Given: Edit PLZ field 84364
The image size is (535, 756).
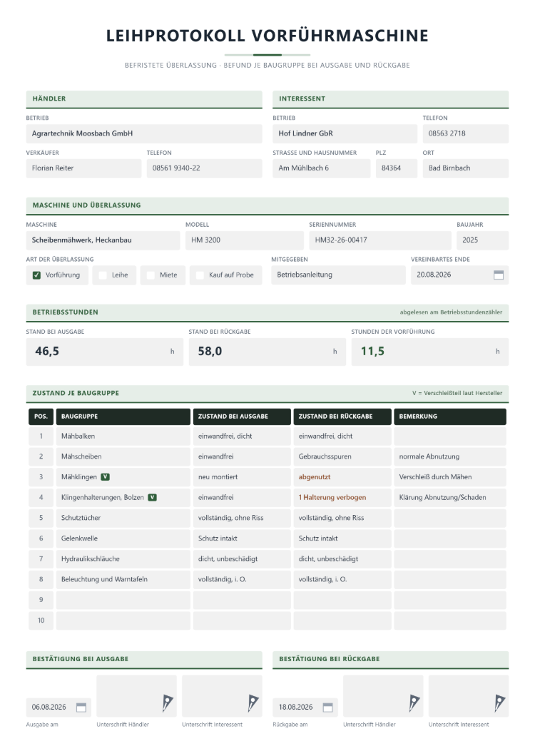Looking at the screenshot, I should pyautogui.click(x=396, y=168).
